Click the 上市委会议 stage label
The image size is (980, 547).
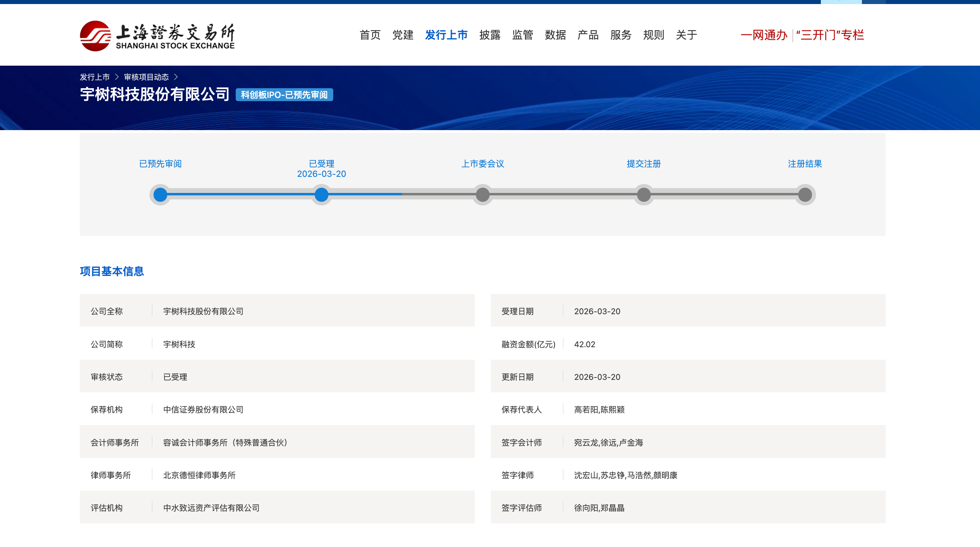[482, 164]
